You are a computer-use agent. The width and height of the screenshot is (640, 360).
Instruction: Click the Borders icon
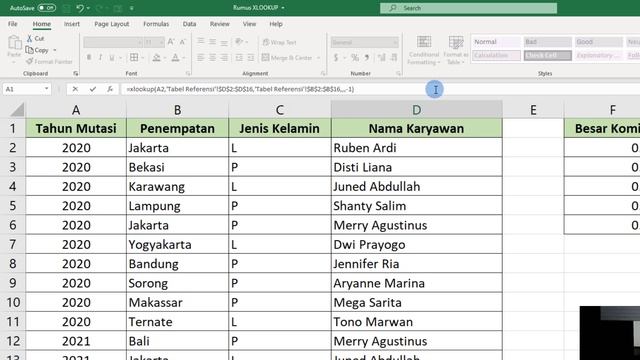click(134, 58)
